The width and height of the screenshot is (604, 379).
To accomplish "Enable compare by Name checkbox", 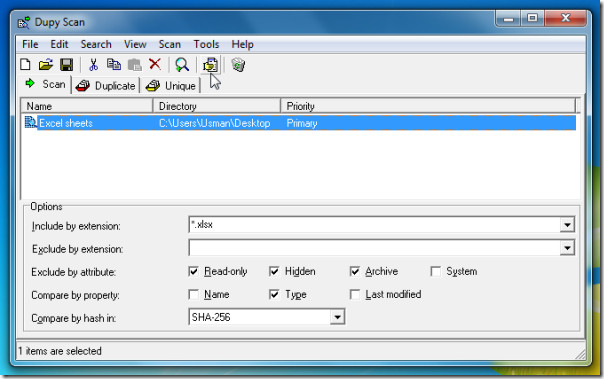I will pyautogui.click(x=194, y=295).
